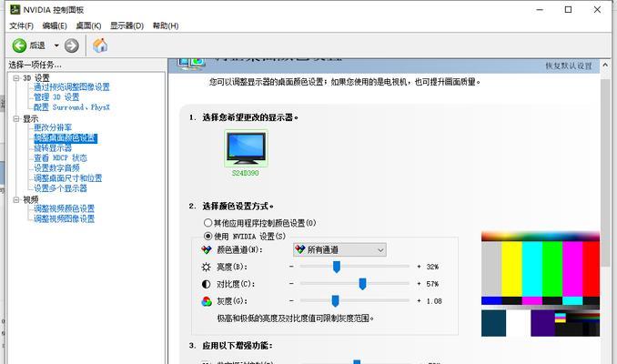Open 调整桌面尺寸和位置 task
This screenshot has height=364, width=617.
67,178
